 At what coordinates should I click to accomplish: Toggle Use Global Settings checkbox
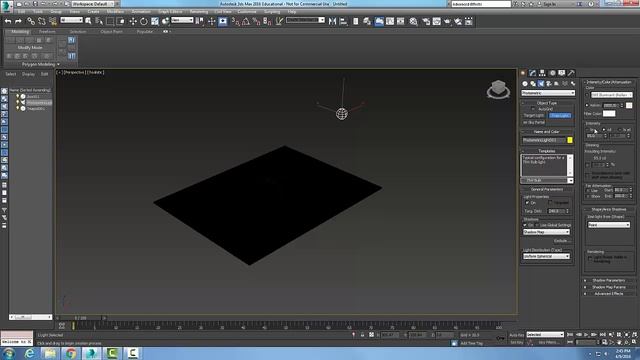coord(537,225)
